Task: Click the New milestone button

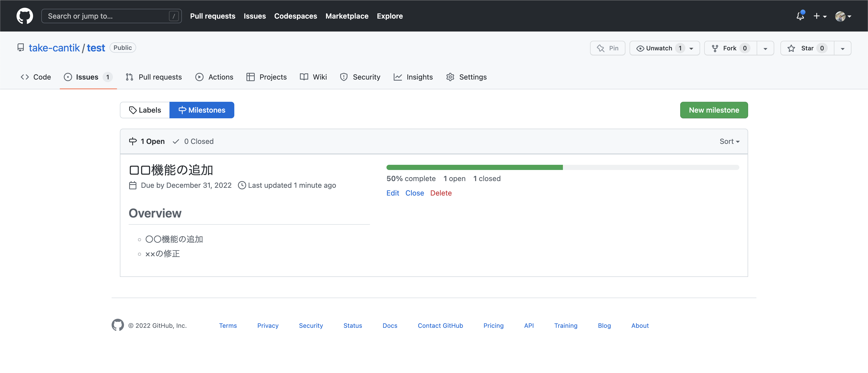Action: pyautogui.click(x=714, y=110)
